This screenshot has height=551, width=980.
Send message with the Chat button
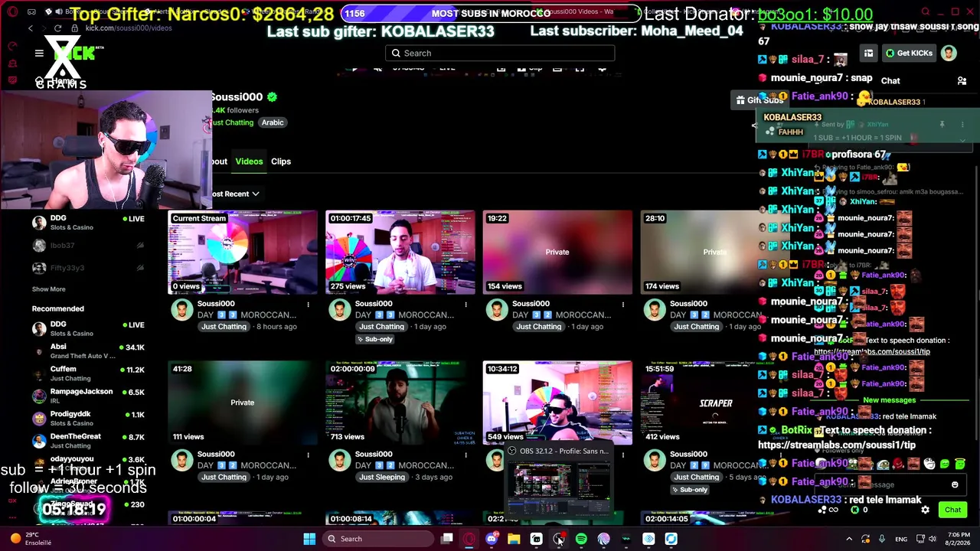(x=952, y=510)
